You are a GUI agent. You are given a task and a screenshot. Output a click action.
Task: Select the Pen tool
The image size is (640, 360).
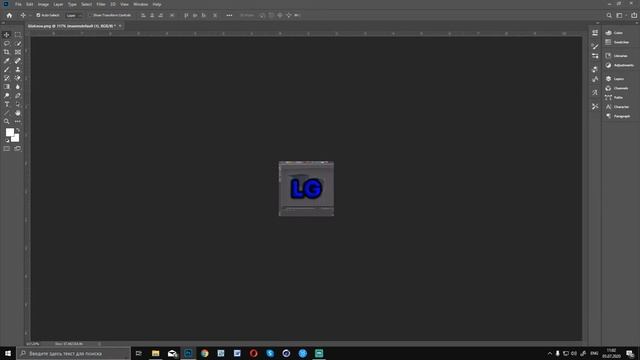tap(18, 96)
